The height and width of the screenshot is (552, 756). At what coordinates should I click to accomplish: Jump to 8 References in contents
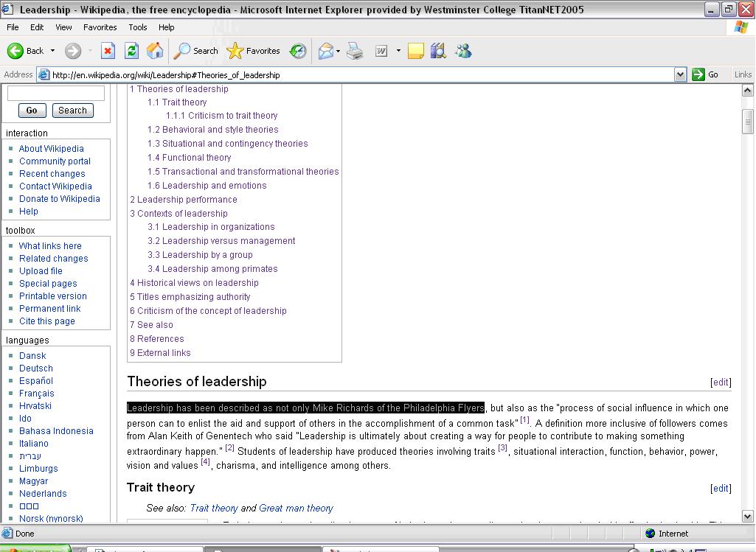[x=156, y=338]
